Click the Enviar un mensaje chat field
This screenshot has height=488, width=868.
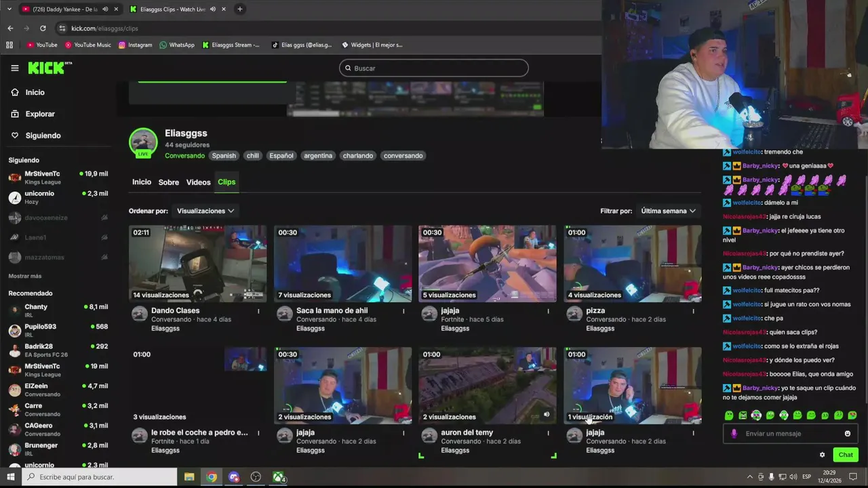pos(790,434)
